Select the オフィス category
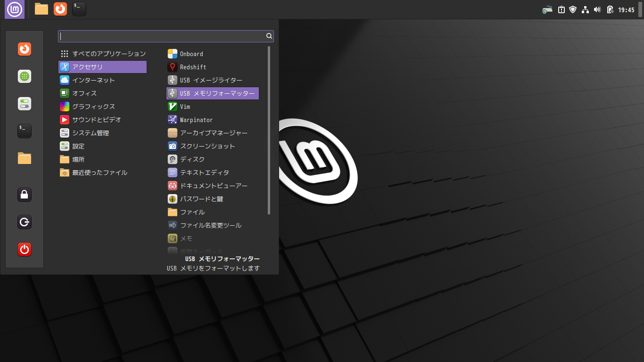Viewport: 644px width, 362px height. click(x=103, y=93)
